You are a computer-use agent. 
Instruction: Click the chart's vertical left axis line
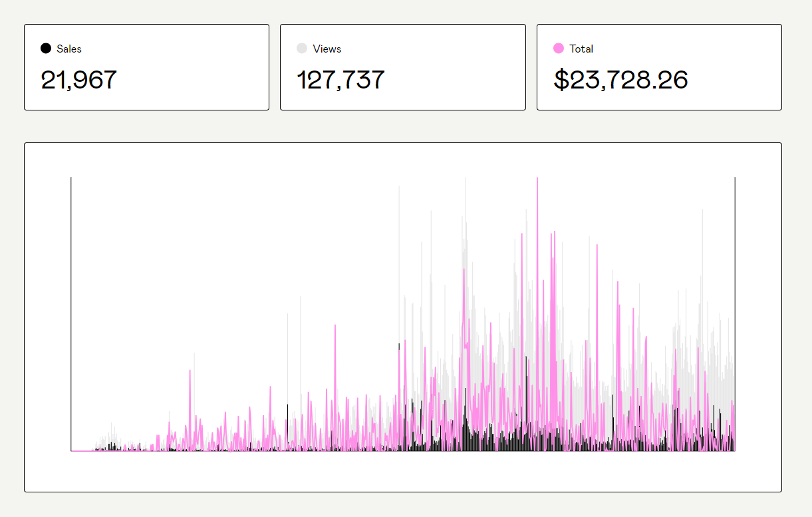pos(71,313)
